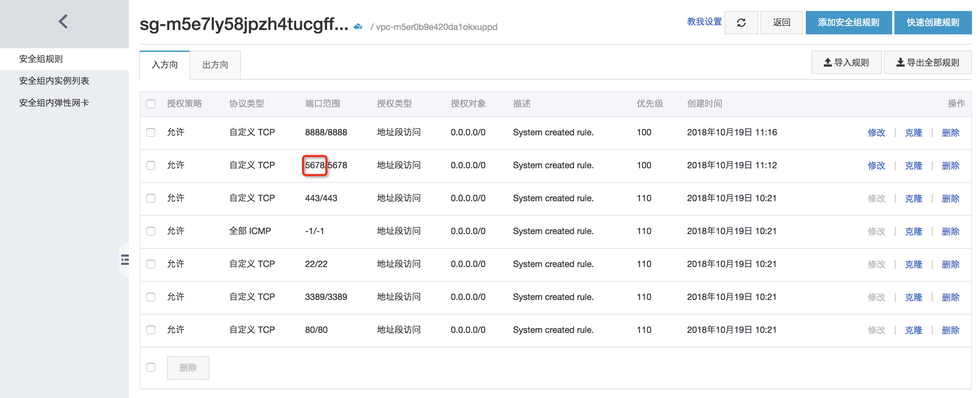Click the bottom batch 删除 button
This screenshot has width=980, height=398.
coord(188,368)
